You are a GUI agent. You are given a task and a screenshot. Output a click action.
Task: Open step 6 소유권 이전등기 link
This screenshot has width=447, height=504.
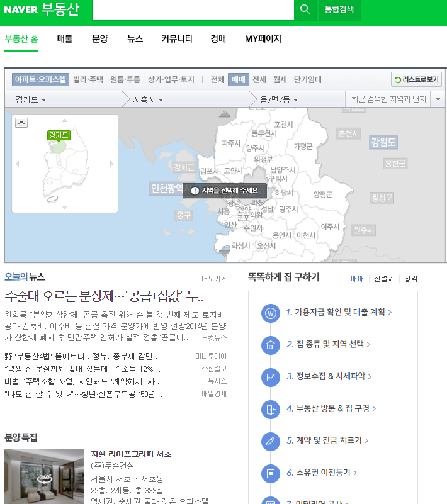[322, 473]
